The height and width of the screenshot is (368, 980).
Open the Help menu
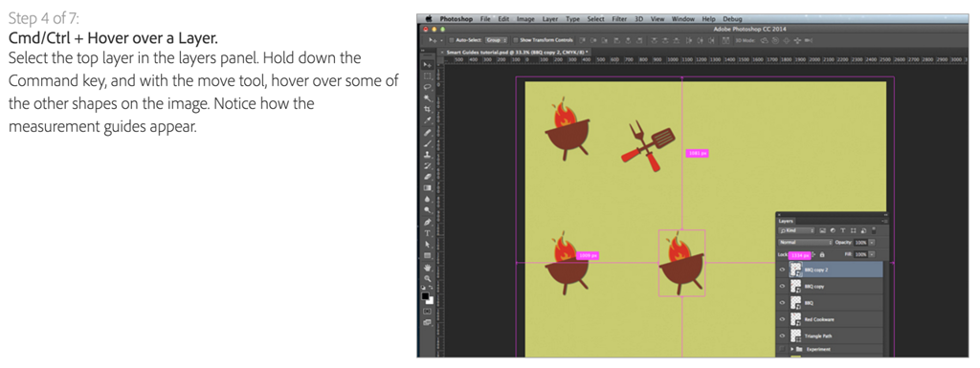click(708, 19)
